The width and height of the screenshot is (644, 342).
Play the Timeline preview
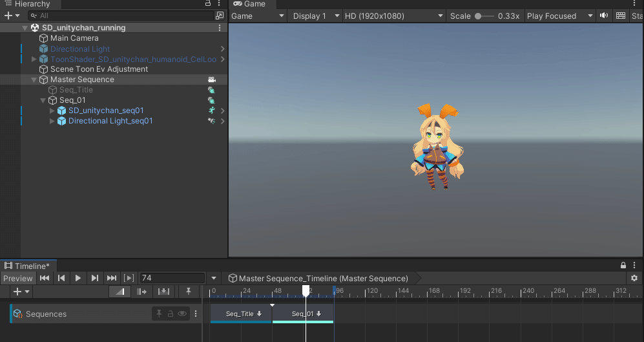pos(78,278)
